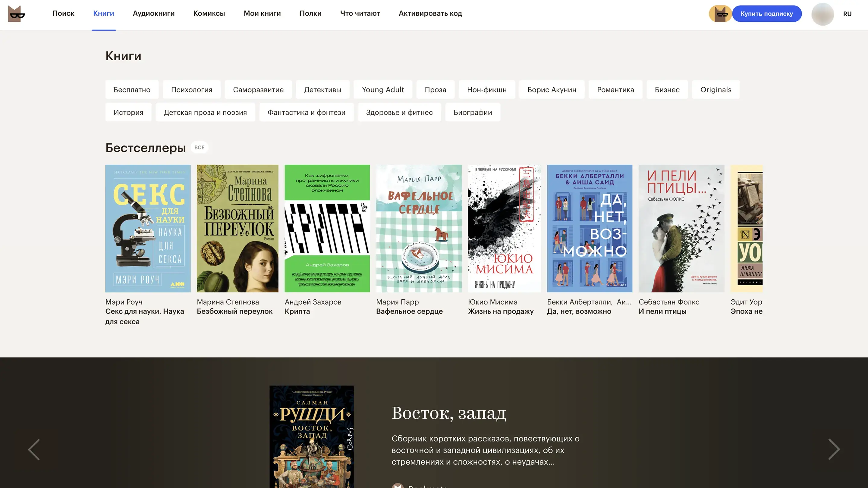The height and width of the screenshot is (488, 868).
Task: Open Восток, запад Rushdie cover
Action: [311, 437]
